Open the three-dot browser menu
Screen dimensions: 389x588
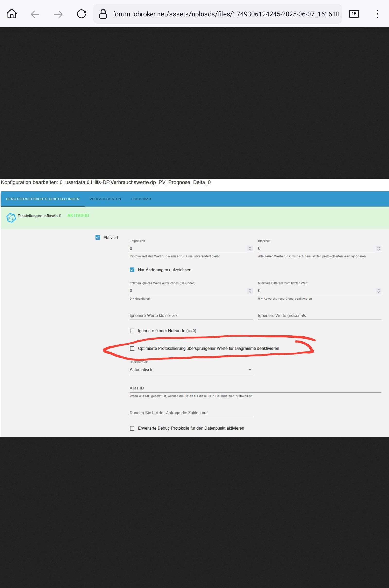pos(377,14)
